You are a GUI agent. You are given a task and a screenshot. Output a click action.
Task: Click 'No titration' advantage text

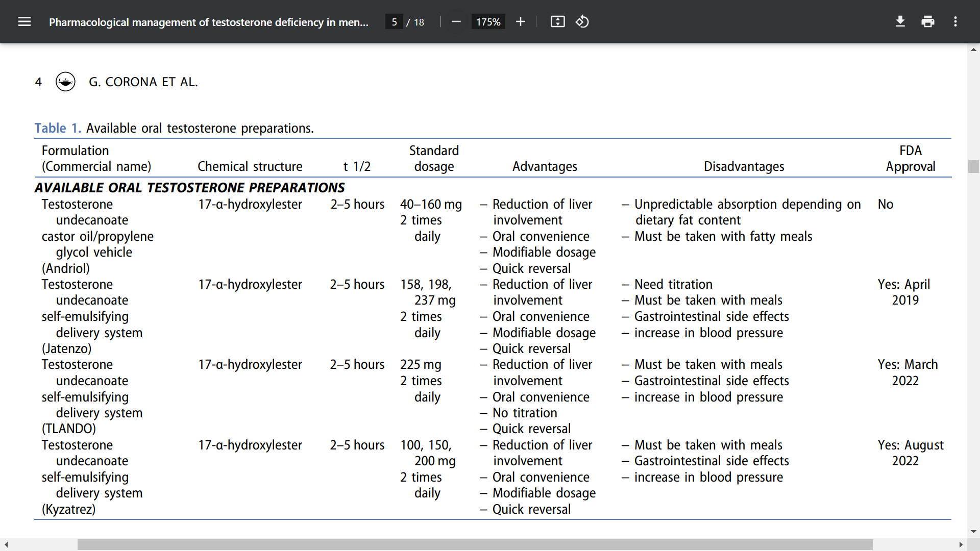pyautogui.click(x=525, y=413)
